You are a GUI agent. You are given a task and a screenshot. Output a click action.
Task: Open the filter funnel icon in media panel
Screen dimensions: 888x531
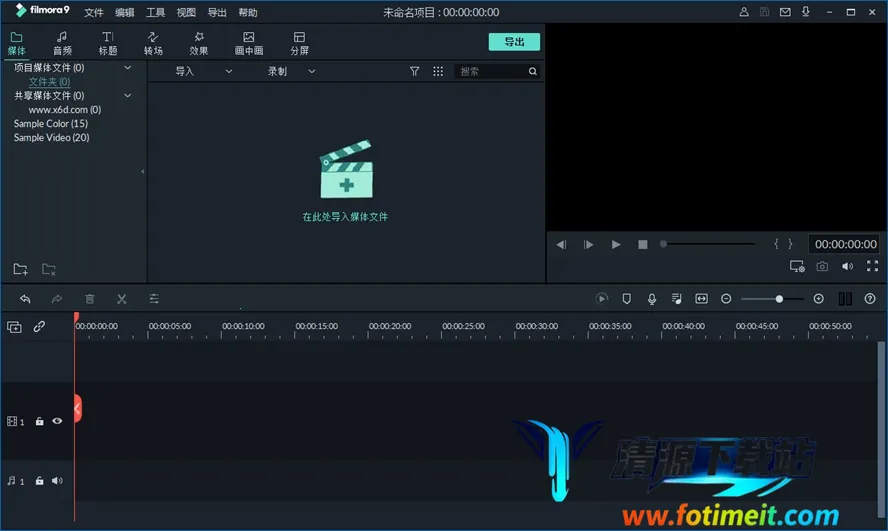click(414, 72)
